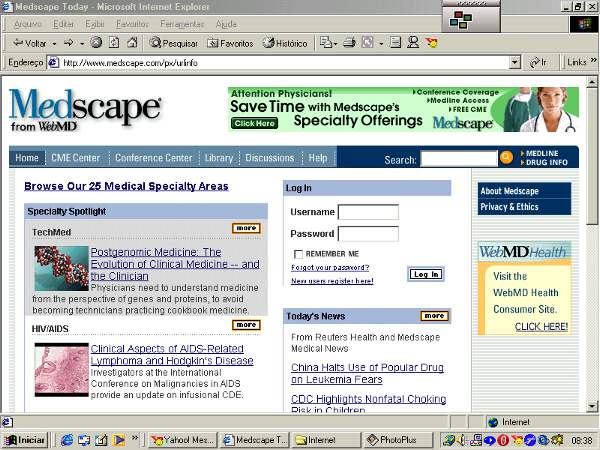This screenshot has height=450, width=600.
Task: Click the more button beside TechMed
Action: tap(246, 228)
